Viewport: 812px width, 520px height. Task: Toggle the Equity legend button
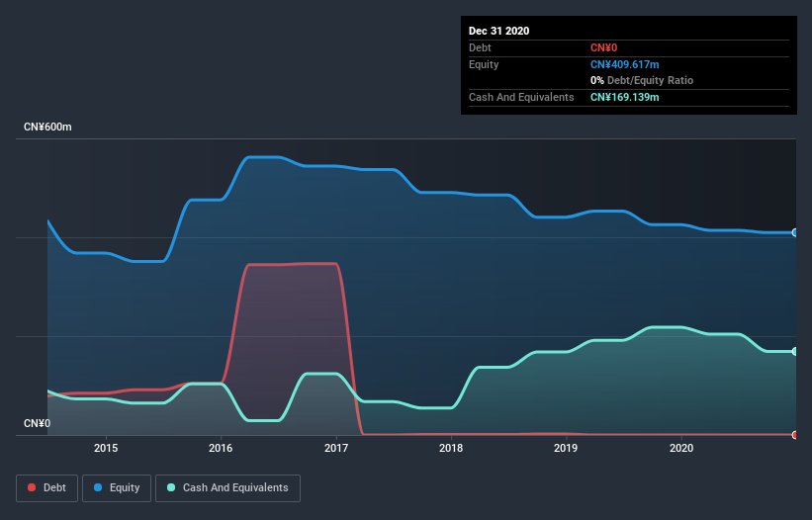tap(117, 488)
